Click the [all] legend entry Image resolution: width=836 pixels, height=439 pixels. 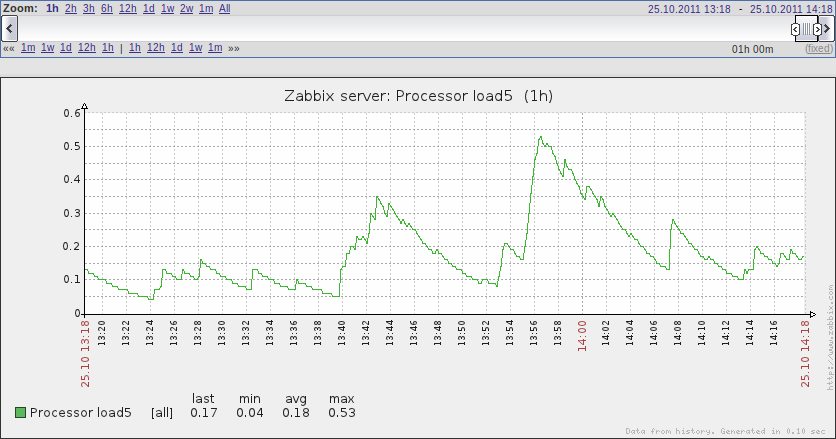pyautogui.click(x=162, y=412)
